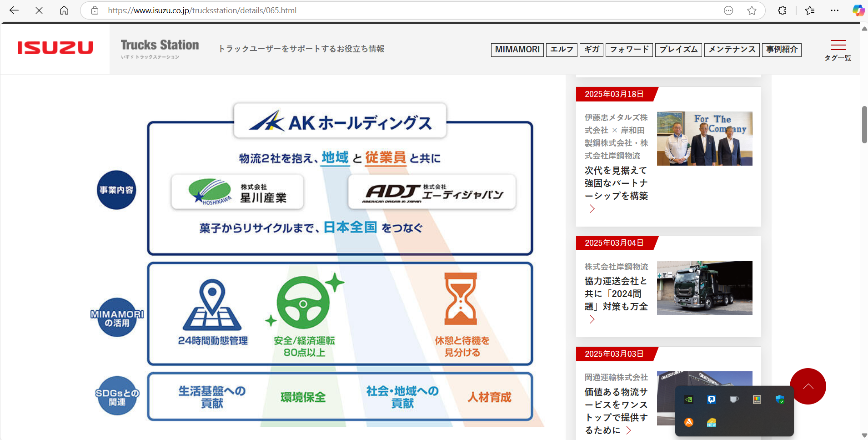Click the 環境保全 text
868x440 pixels.
coord(303,397)
